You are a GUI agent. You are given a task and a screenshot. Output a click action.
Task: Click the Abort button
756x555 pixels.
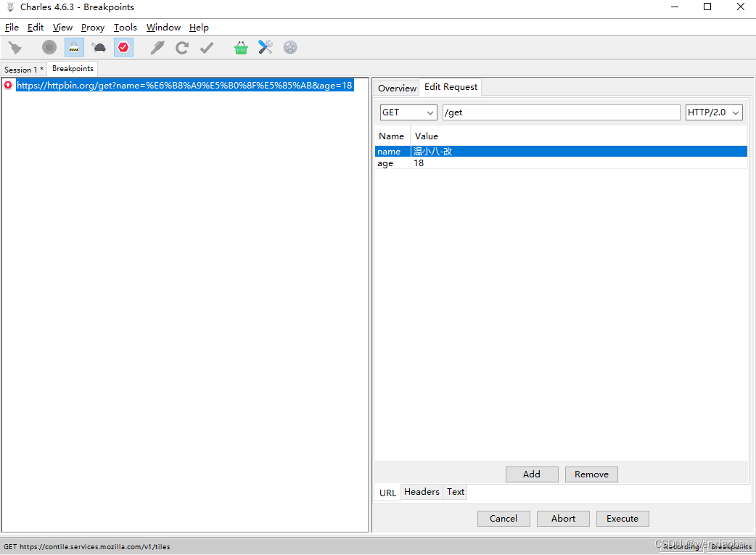tap(563, 518)
